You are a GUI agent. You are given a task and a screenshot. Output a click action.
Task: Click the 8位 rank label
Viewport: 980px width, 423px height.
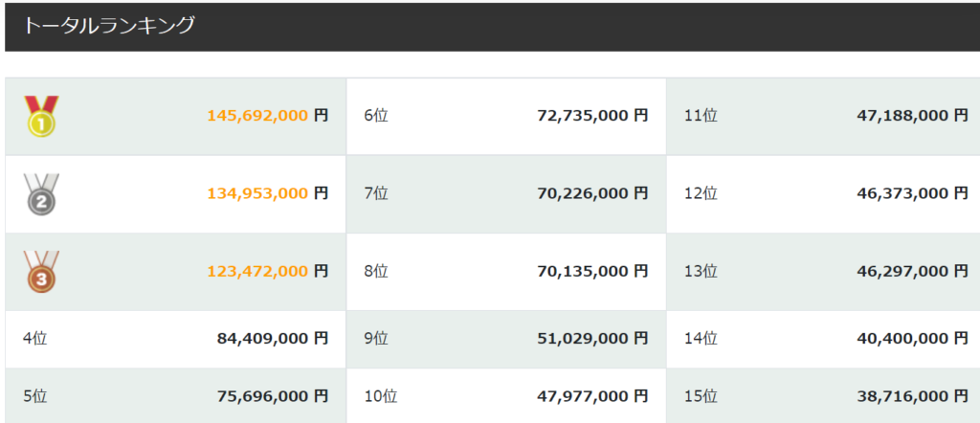(x=376, y=272)
